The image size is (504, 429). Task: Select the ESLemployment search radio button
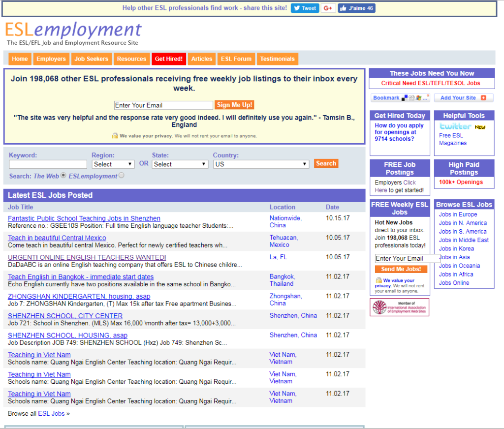(122, 176)
